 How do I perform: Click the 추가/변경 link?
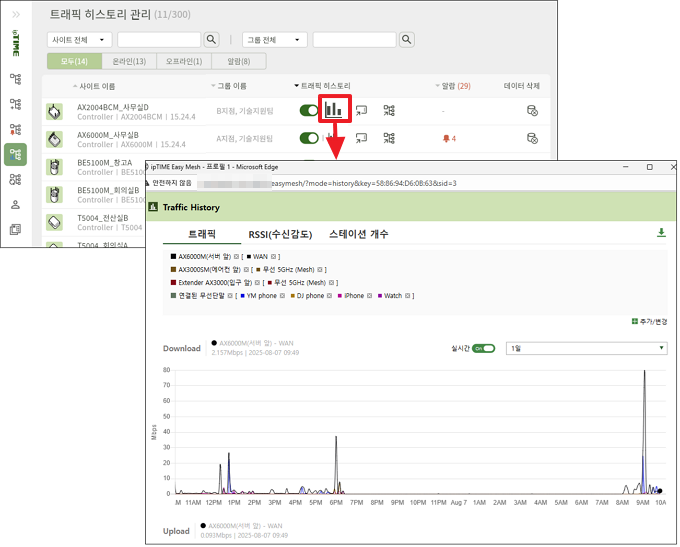(x=649, y=321)
